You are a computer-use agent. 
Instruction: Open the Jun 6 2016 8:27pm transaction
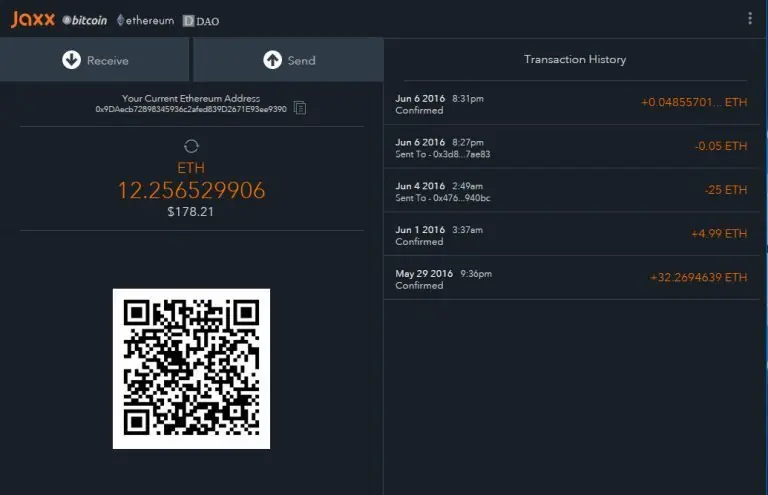(572, 147)
